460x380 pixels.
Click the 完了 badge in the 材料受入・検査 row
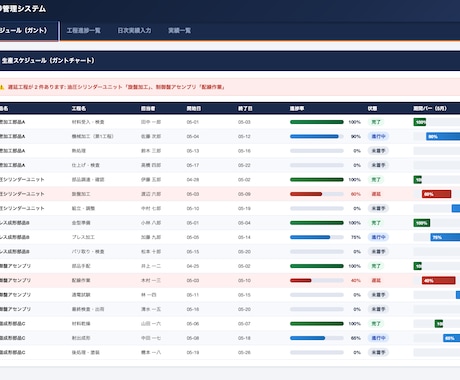click(376, 122)
